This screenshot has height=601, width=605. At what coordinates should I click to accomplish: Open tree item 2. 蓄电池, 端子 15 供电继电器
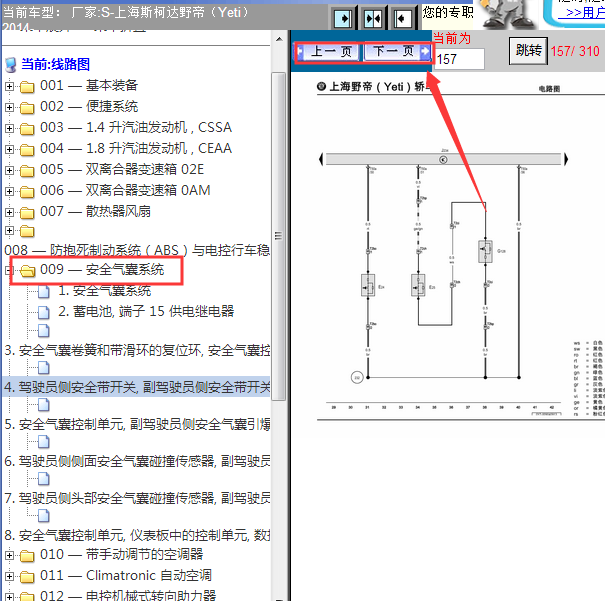point(146,311)
